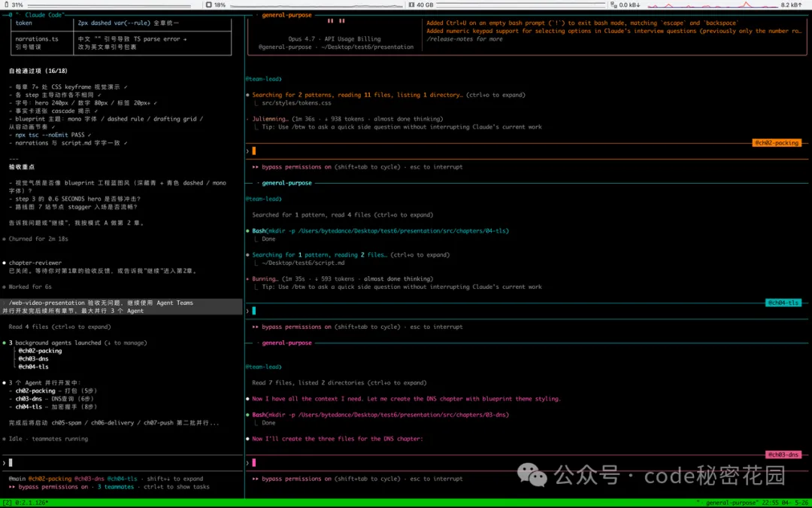Click 'ch03-dns – DNS查询 (6步)' list line
Image resolution: width=812 pixels, height=508 pixels.
pos(54,399)
